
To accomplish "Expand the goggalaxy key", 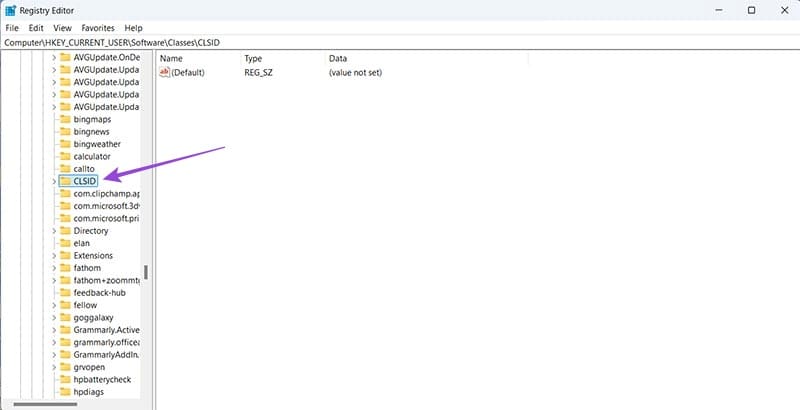I will [54, 317].
